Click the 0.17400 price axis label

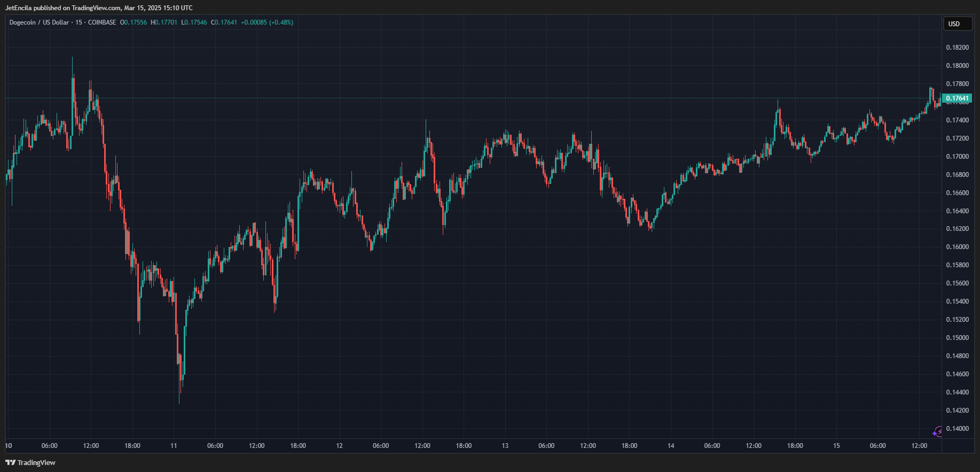pos(957,120)
